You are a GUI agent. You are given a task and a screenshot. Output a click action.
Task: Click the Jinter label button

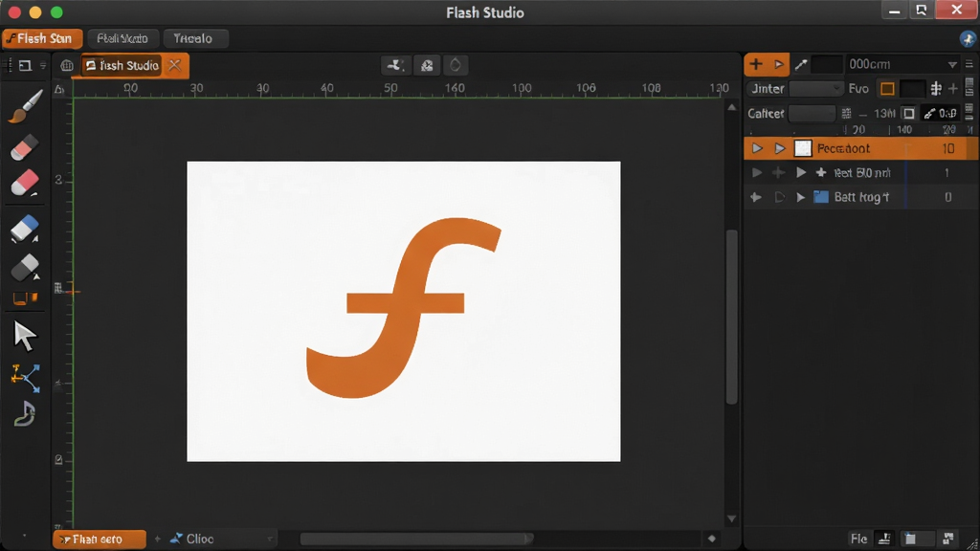[x=768, y=89]
